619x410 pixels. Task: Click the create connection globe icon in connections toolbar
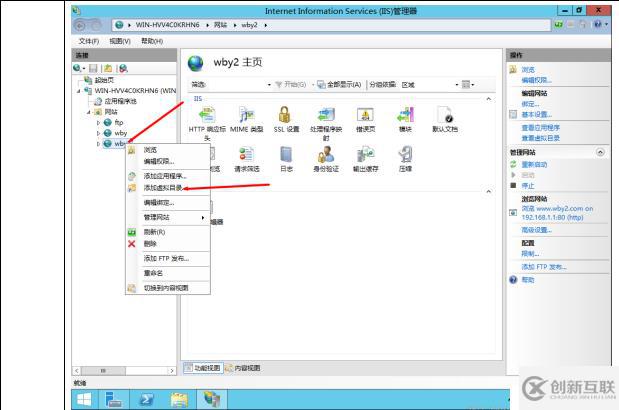tap(78, 68)
